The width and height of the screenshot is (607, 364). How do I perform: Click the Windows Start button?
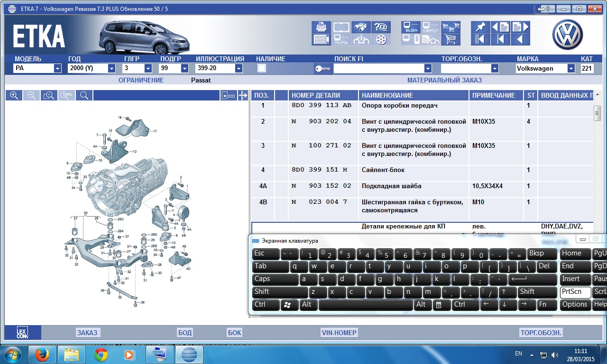pos(12,355)
